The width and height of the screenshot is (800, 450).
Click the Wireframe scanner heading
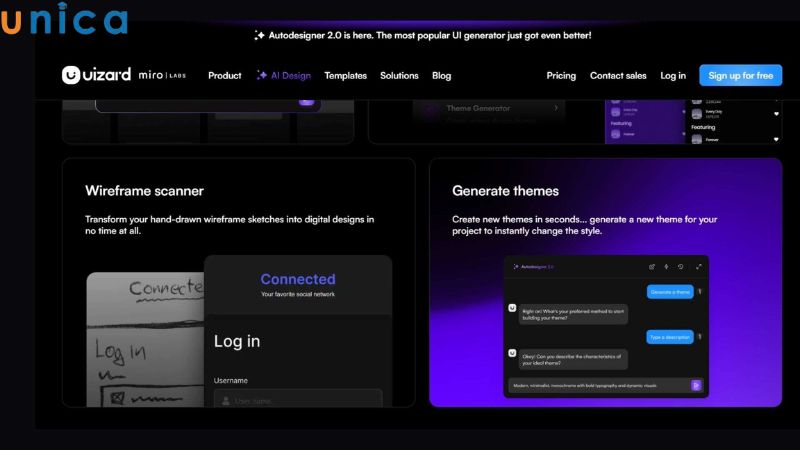tap(144, 191)
